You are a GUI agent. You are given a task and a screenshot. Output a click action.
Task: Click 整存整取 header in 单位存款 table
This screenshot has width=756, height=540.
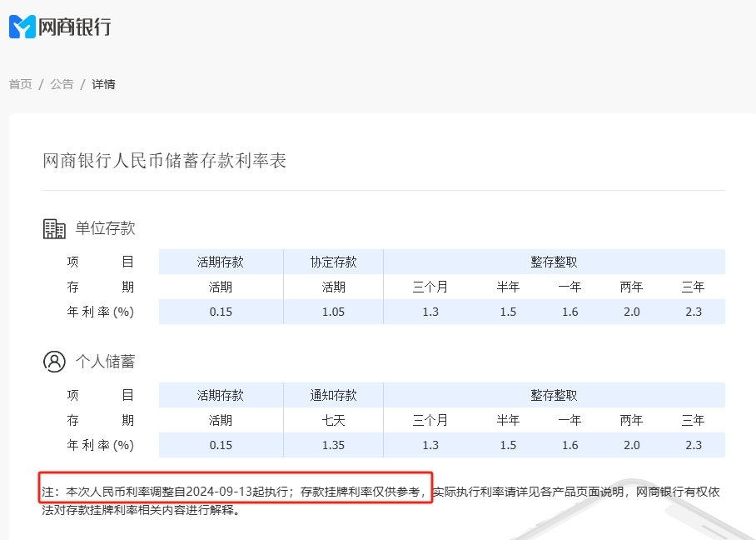[554, 262]
